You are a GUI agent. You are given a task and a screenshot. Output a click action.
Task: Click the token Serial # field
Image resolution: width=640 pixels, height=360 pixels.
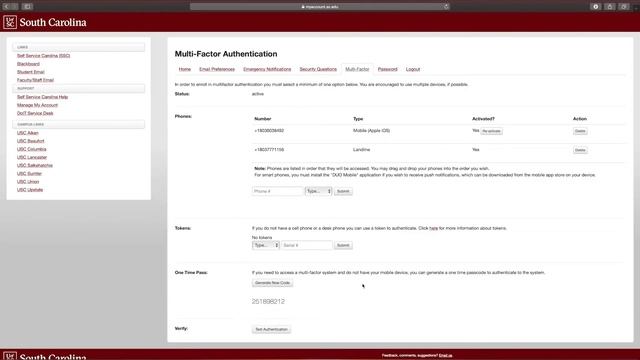tap(307, 245)
